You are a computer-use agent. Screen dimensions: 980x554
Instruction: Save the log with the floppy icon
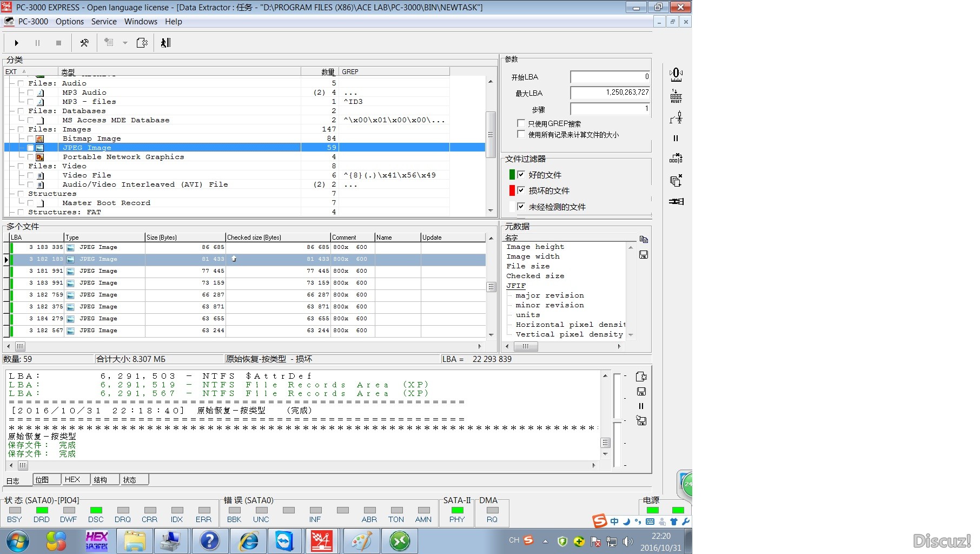point(641,391)
